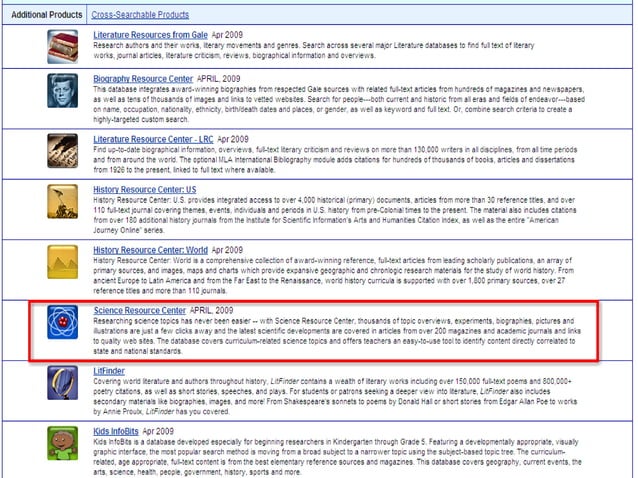The image size is (638, 478).
Task: Open the Biography Resource Center link
Action: (x=143, y=79)
